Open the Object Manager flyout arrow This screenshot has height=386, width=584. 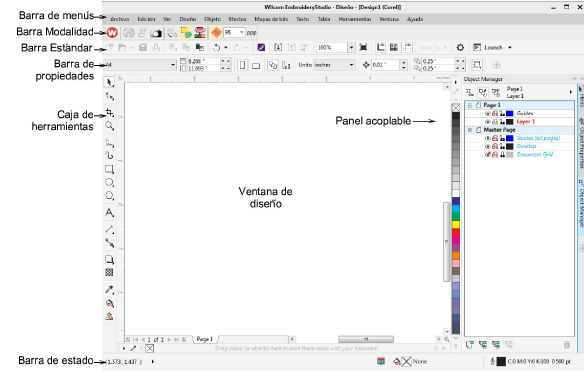(x=571, y=92)
